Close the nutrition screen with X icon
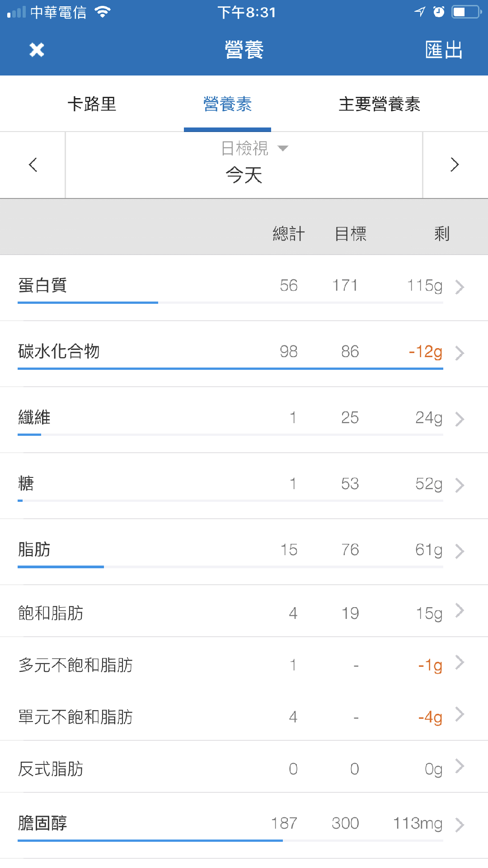 click(37, 50)
